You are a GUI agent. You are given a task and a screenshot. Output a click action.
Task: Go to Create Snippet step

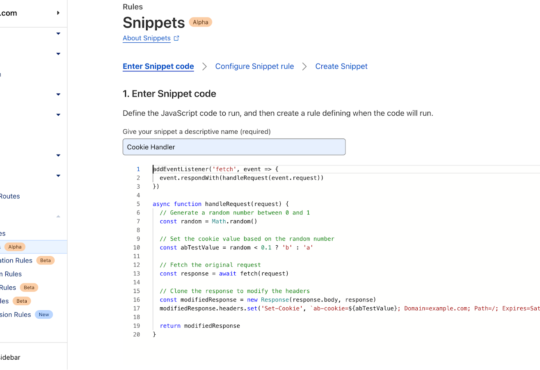pyautogui.click(x=341, y=66)
